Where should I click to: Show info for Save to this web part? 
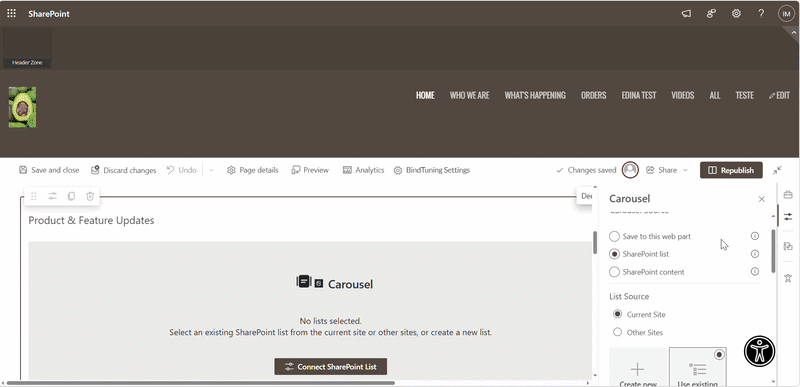tap(755, 236)
